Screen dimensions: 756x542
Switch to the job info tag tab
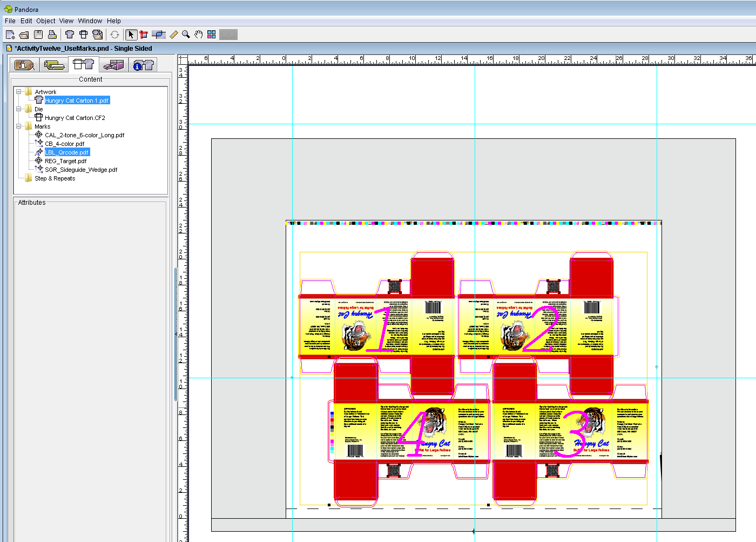tap(24, 65)
